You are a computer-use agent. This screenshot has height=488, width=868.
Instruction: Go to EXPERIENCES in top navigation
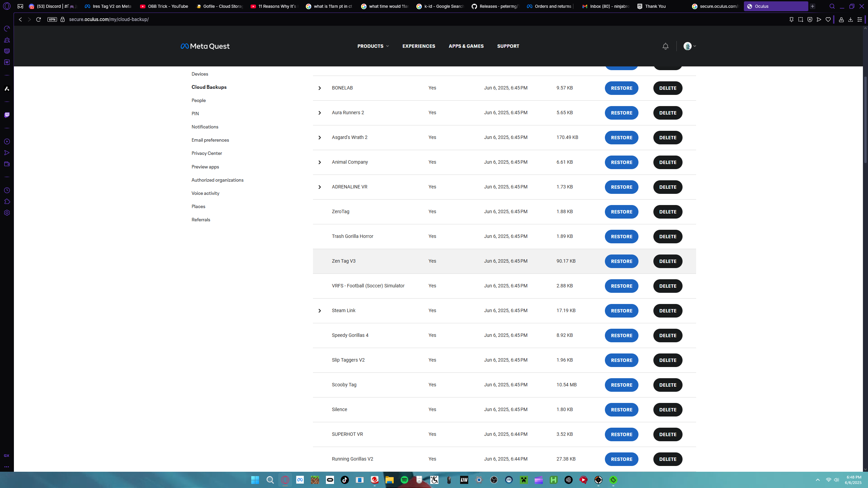pos(419,46)
